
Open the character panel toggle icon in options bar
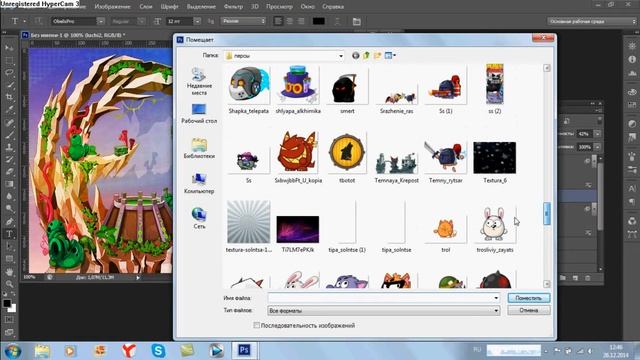356,21
